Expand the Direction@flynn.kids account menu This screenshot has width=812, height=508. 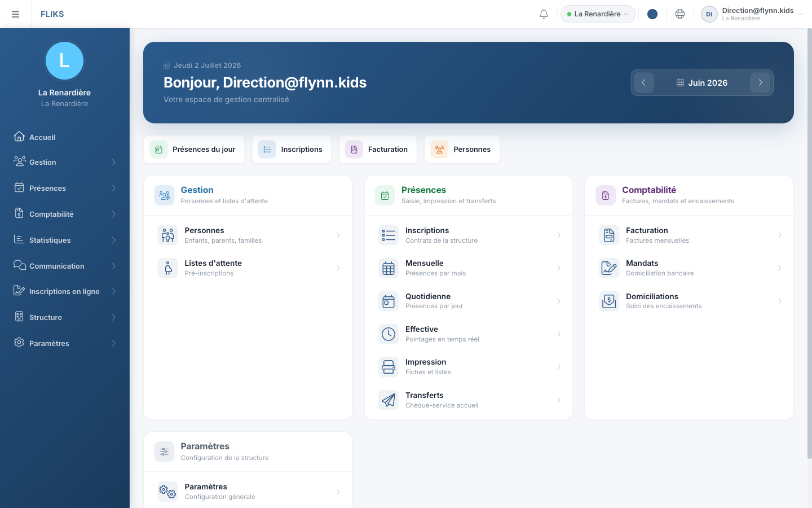[752, 14]
